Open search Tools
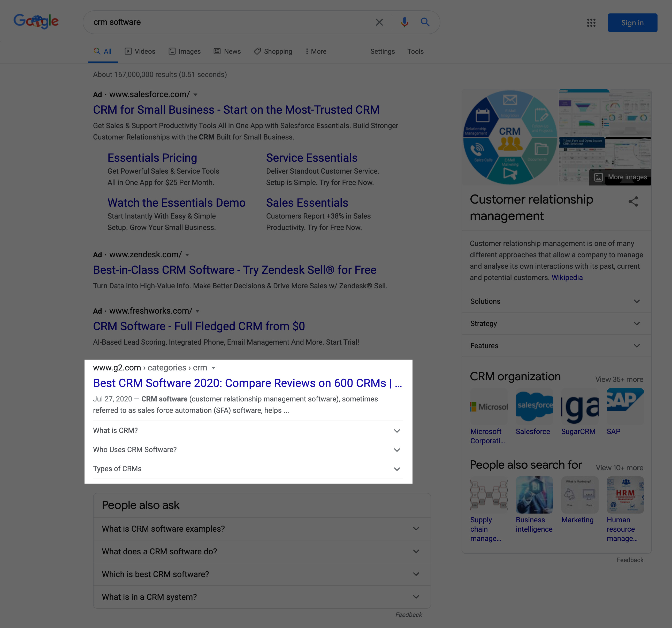Image resolution: width=672 pixels, height=628 pixels. pos(415,51)
